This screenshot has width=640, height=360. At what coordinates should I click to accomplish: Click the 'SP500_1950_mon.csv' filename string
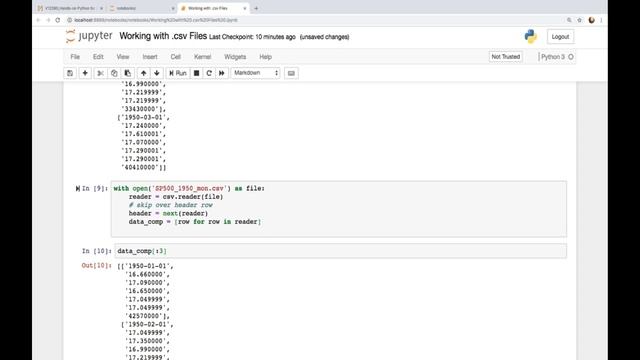[189, 189]
